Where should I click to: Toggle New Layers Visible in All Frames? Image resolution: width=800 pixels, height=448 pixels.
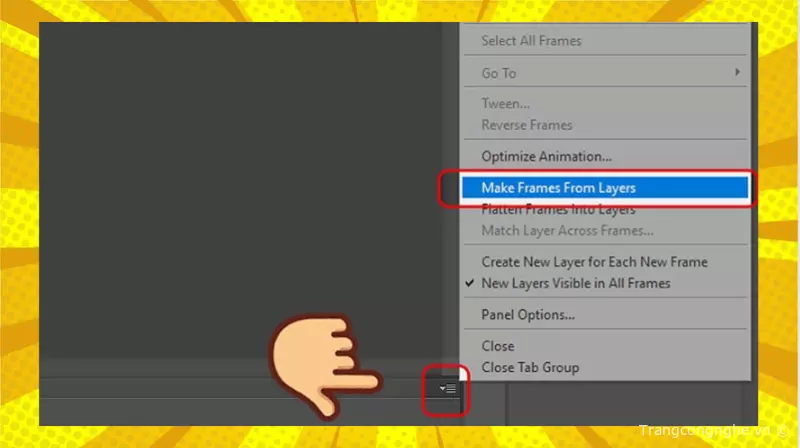coord(575,284)
